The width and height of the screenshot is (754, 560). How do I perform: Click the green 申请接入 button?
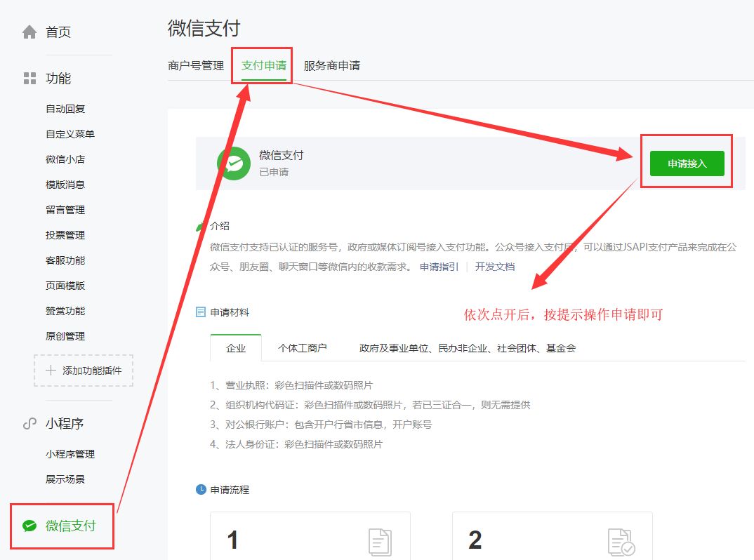pos(687,164)
